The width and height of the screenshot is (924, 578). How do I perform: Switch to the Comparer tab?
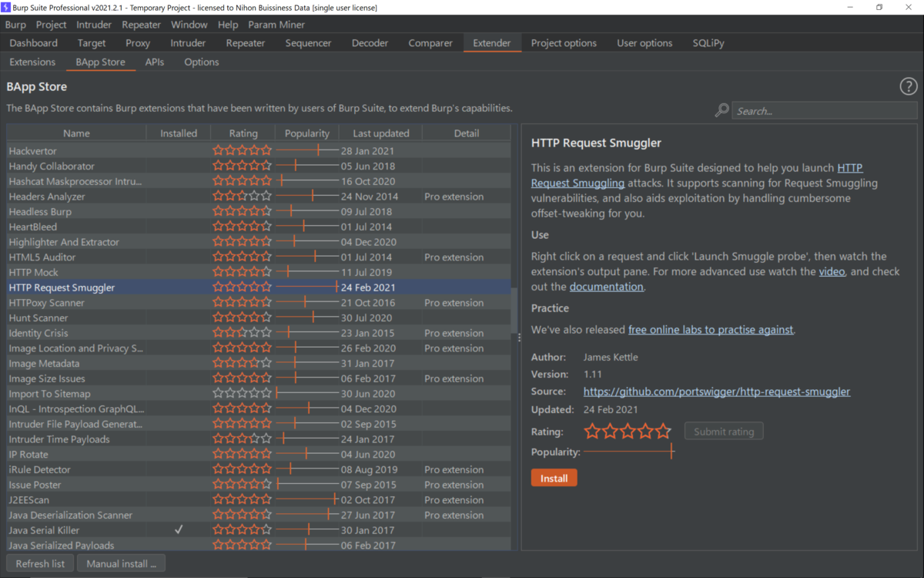point(430,43)
